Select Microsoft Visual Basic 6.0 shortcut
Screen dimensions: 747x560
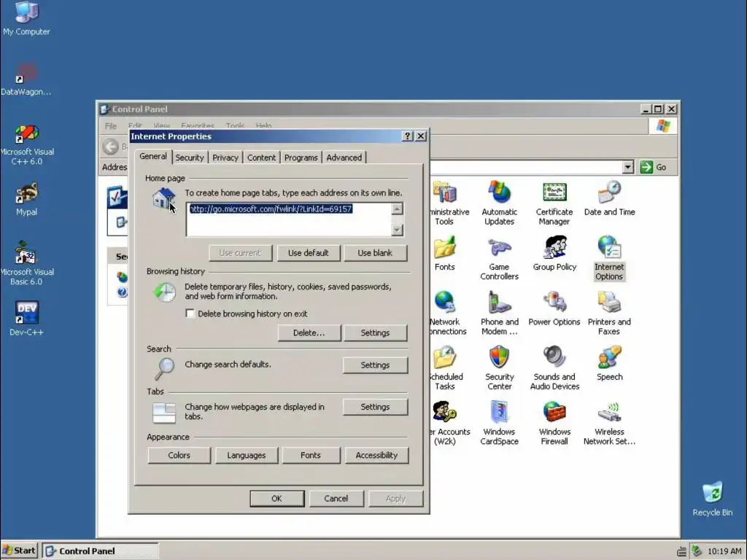(x=27, y=264)
